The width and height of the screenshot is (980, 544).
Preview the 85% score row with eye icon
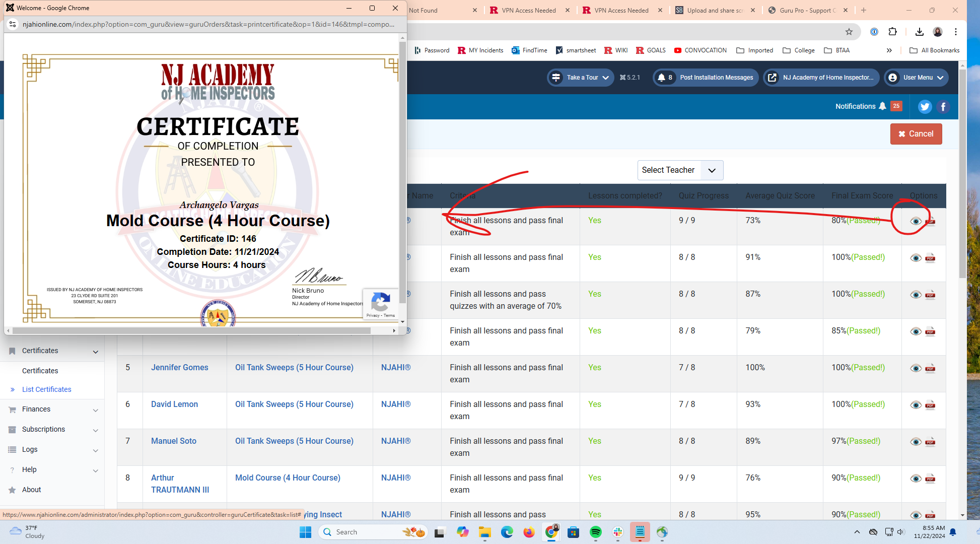coord(916,331)
